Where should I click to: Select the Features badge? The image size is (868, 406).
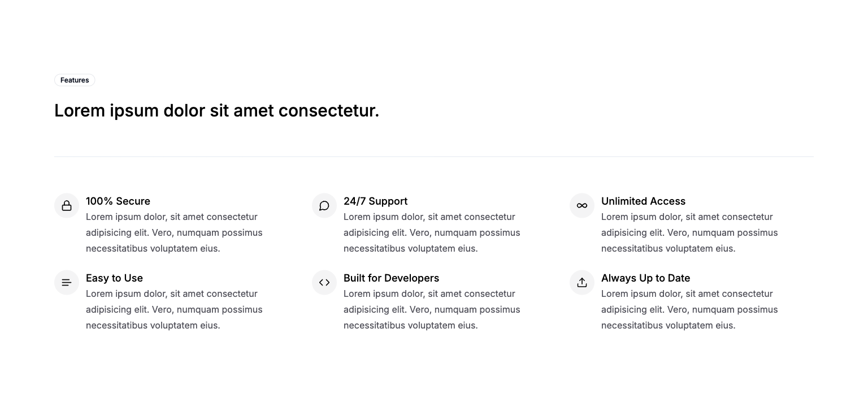pyautogui.click(x=75, y=80)
